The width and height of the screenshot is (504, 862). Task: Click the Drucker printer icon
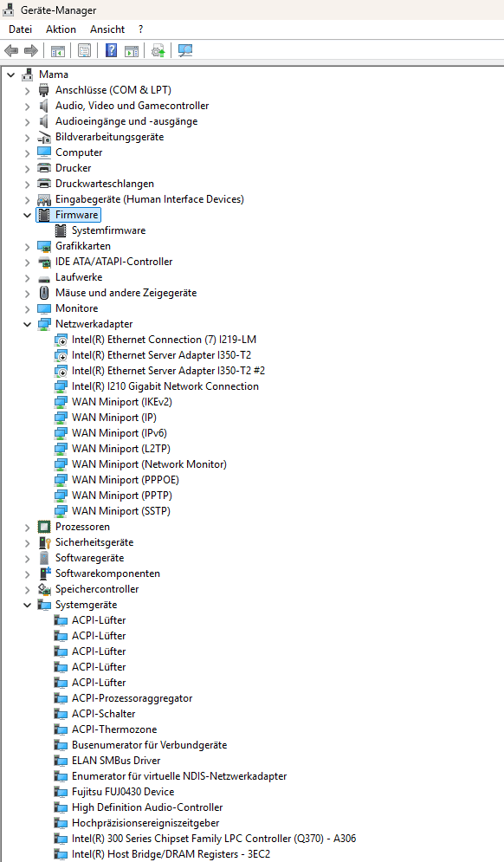[x=44, y=168]
